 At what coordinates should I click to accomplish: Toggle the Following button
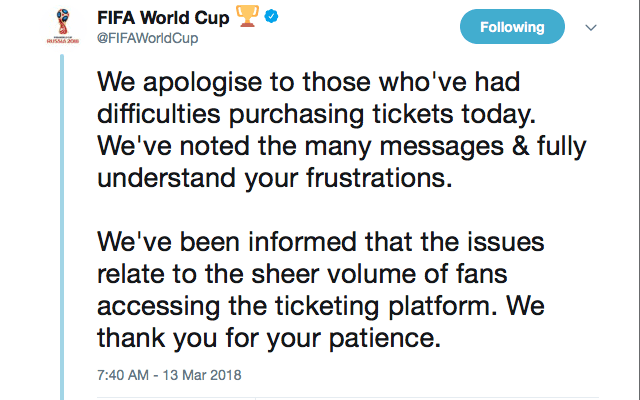[512, 27]
